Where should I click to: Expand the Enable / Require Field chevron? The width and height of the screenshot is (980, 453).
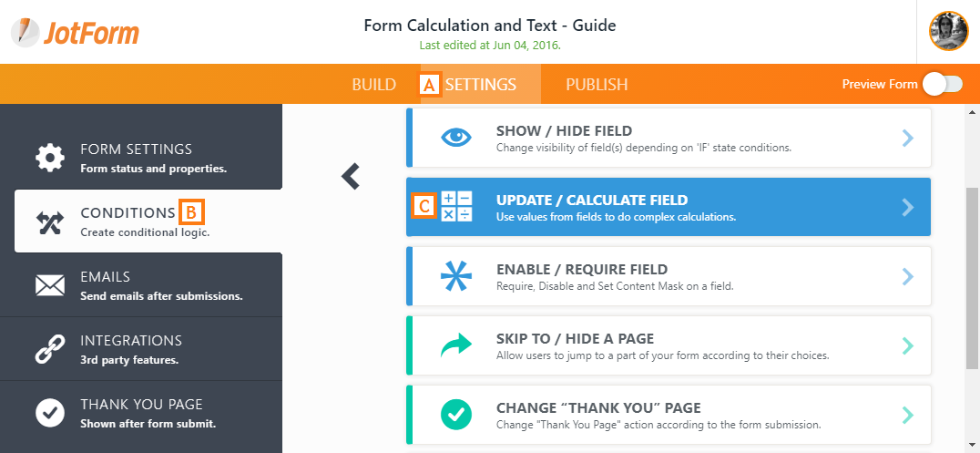point(907,276)
